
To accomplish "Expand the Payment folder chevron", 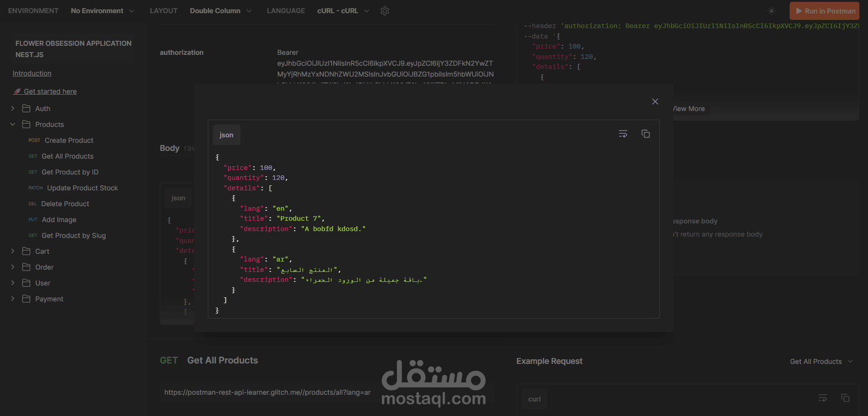I will coord(13,299).
